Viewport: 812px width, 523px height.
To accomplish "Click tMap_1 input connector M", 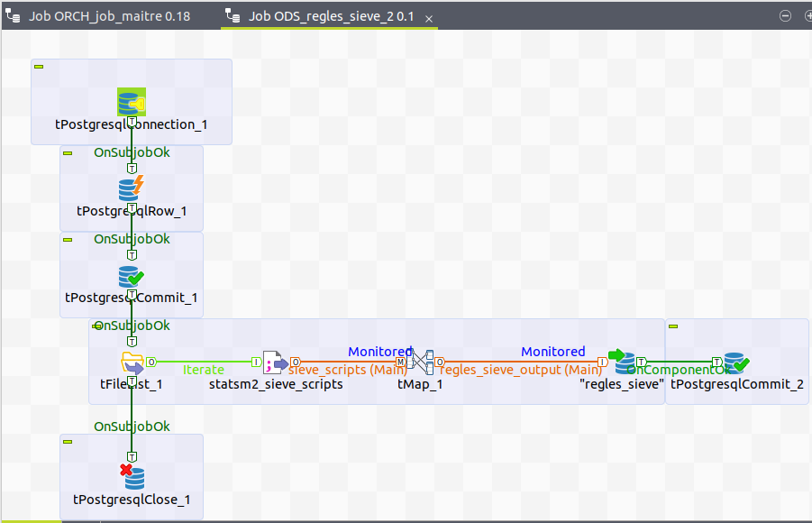I will (401, 362).
